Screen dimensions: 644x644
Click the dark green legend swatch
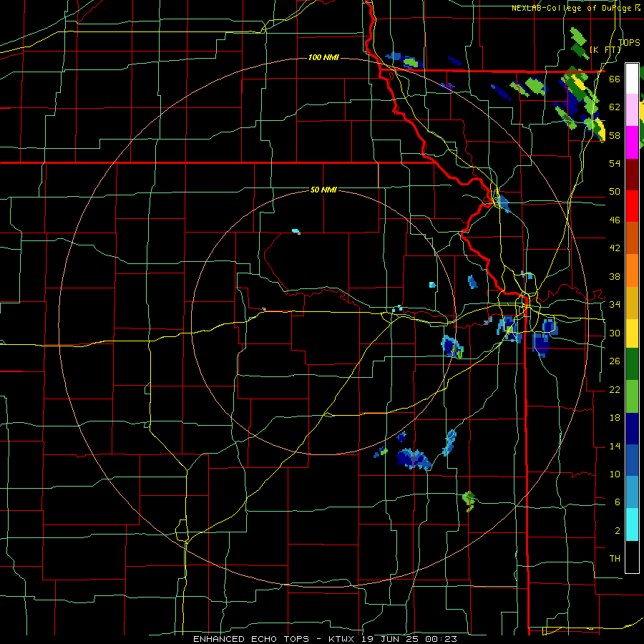(x=632, y=364)
